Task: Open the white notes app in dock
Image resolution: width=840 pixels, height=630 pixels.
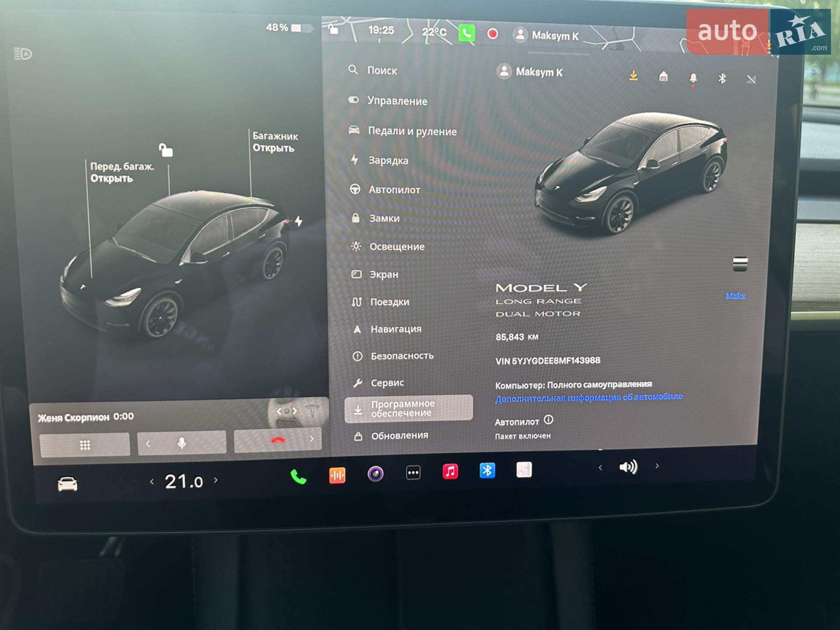Action: point(524,469)
